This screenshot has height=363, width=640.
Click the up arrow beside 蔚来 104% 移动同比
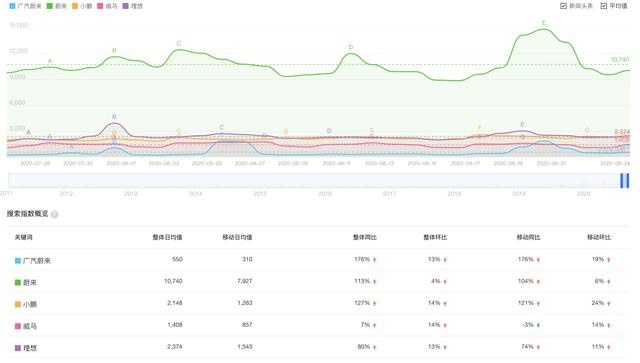pos(538,282)
